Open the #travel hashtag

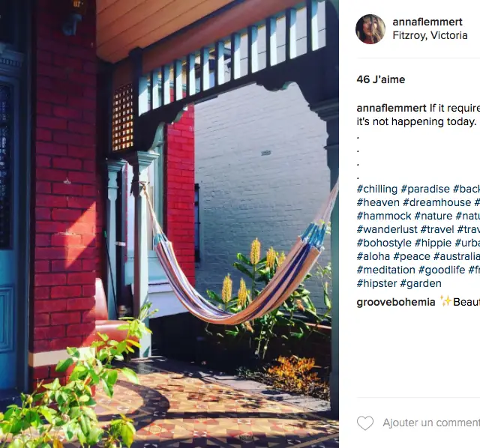point(437,229)
